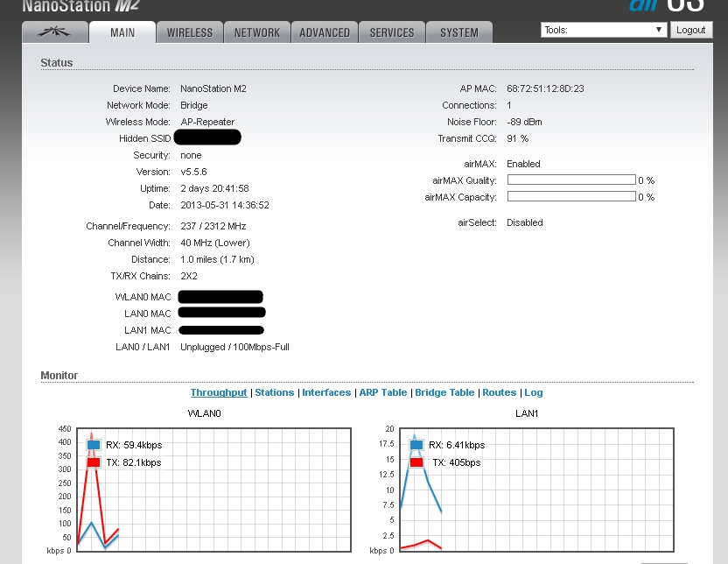Screen dimensions: 728x564
Task: Click distance value 1.0 miles (1.7 km)
Action: tap(217, 260)
